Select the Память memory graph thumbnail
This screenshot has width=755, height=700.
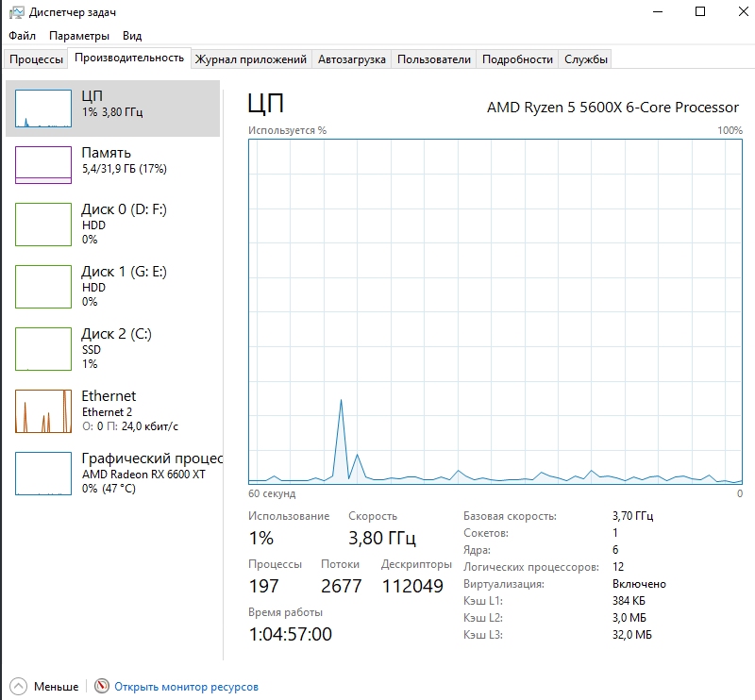43,165
